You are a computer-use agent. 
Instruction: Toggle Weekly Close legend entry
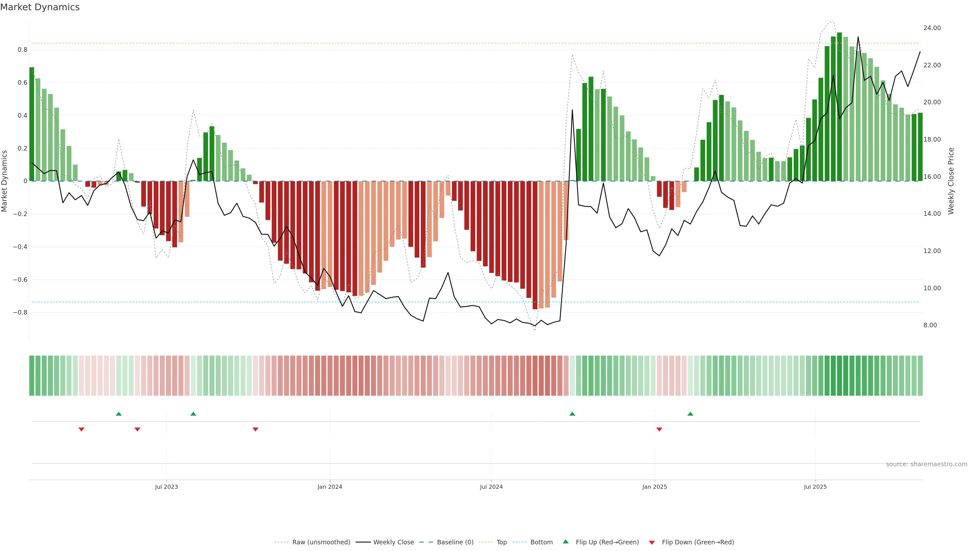(393, 542)
